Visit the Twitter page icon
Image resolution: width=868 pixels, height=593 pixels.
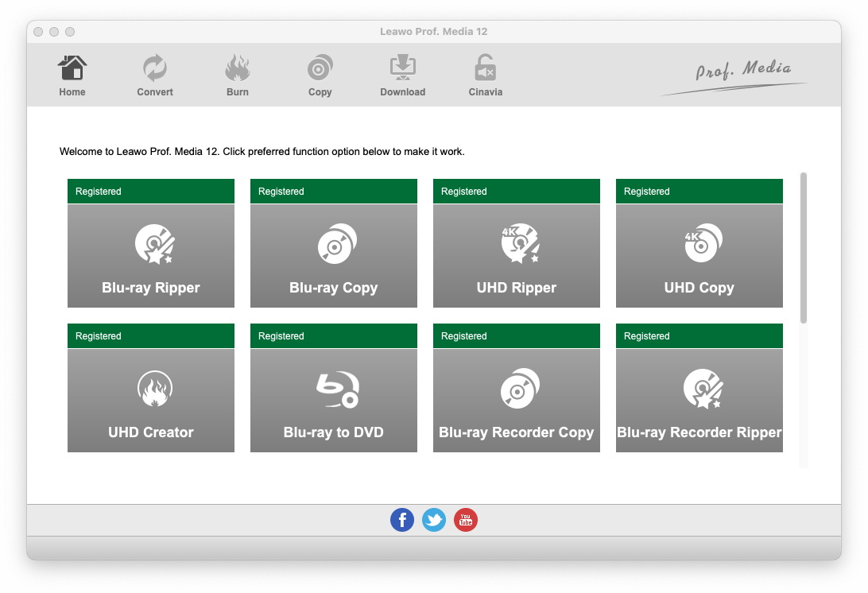[434, 521]
